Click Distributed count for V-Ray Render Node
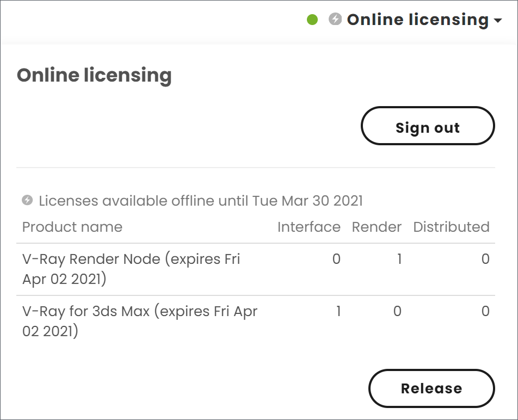Viewport: 518px width, 420px height. (485, 259)
